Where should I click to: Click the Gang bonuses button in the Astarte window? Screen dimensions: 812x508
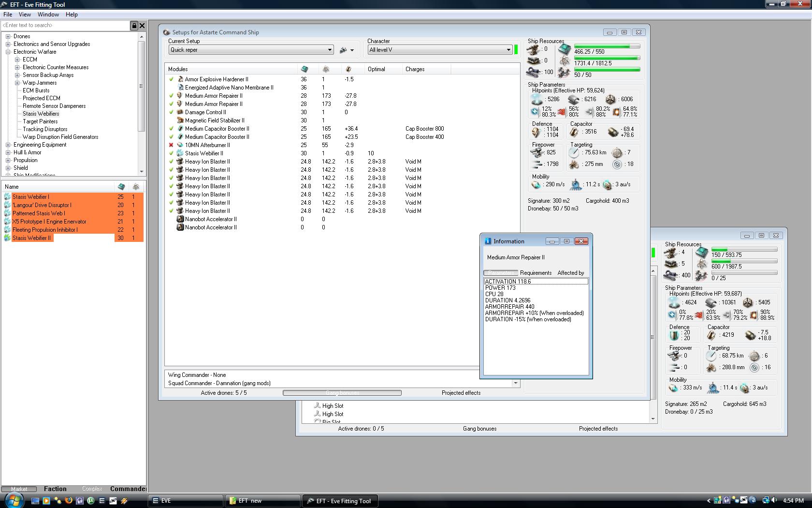pos(342,393)
